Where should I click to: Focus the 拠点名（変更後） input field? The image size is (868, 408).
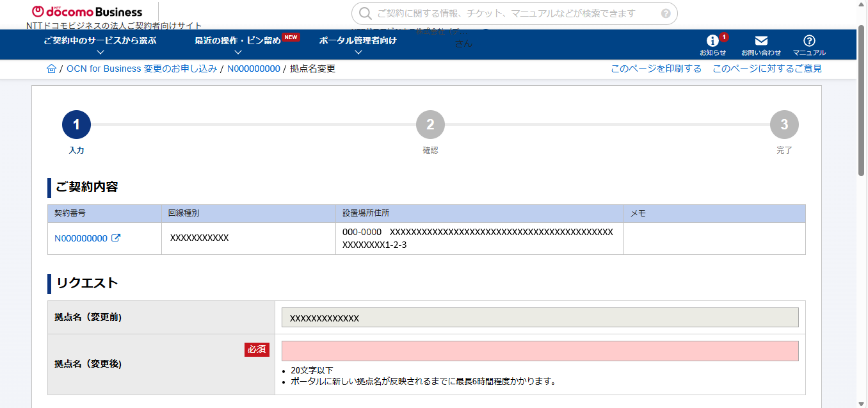click(x=540, y=351)
